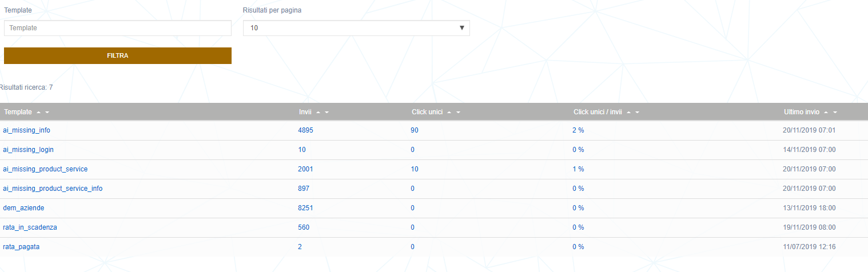Screen dimensions: 868x272
Task: Sort Template column descending arrow
Action: [x=47, y=113]
